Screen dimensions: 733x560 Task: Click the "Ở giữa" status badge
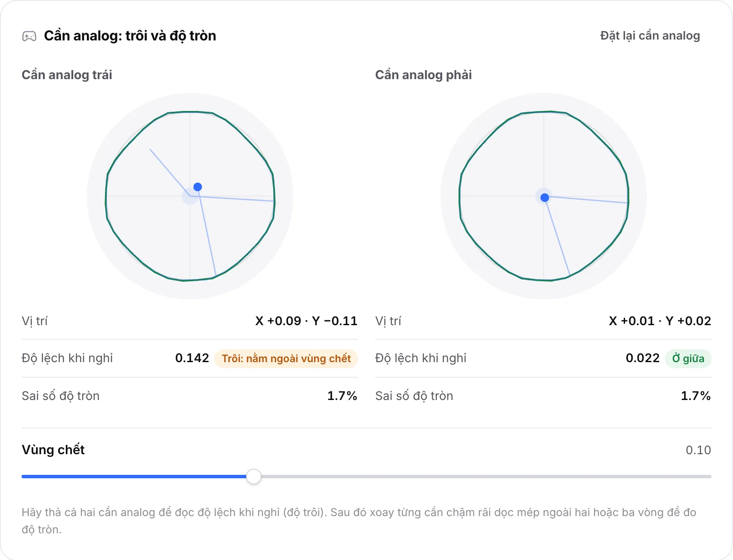(x=688, y=358)
